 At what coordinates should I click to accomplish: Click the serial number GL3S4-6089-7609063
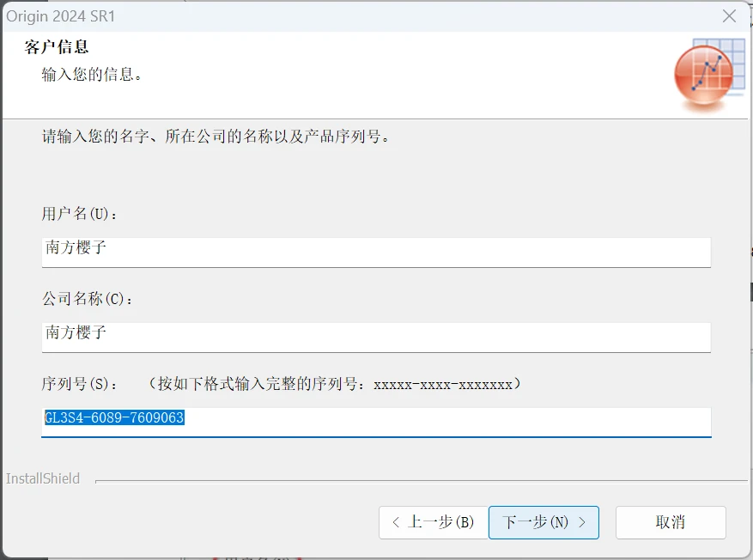pos(114,418)
